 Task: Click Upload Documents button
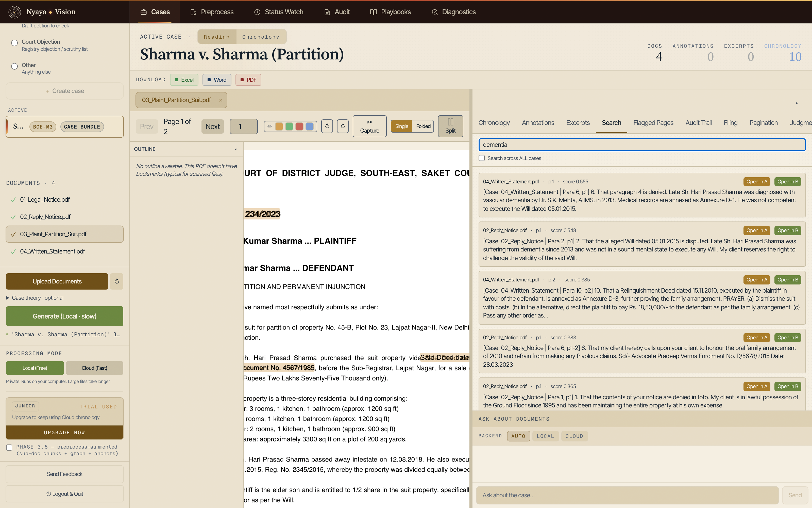coord(57,281)
